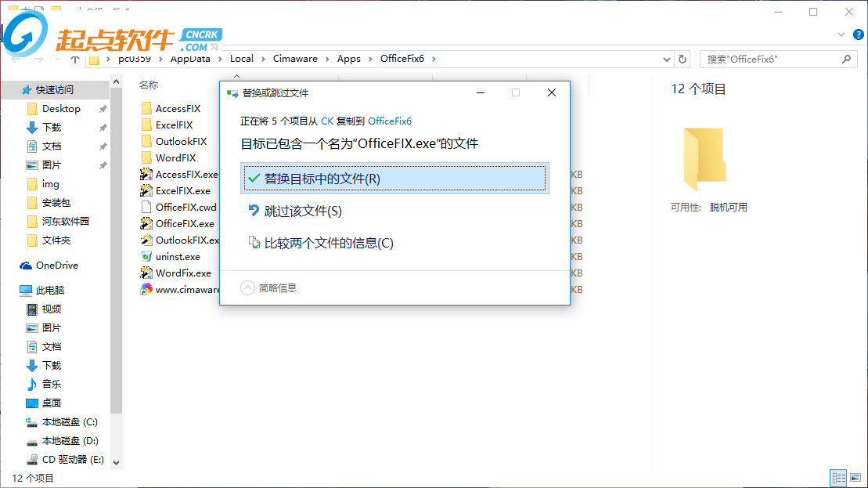Switch to details view icon in status bar
The height and width of the screenshot is (488, 868).
tap(839, 478)
